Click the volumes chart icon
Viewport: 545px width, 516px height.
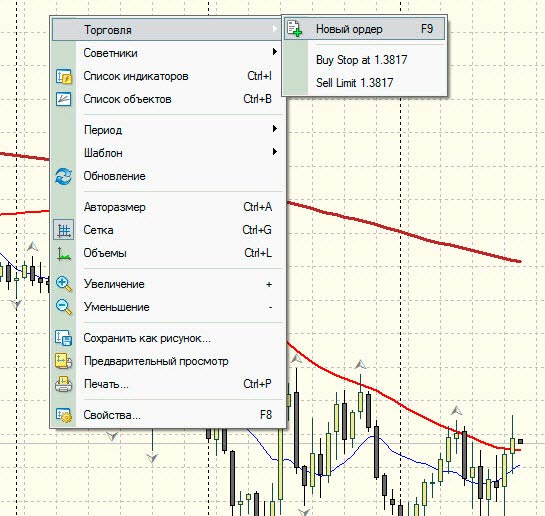coord(64,253)
